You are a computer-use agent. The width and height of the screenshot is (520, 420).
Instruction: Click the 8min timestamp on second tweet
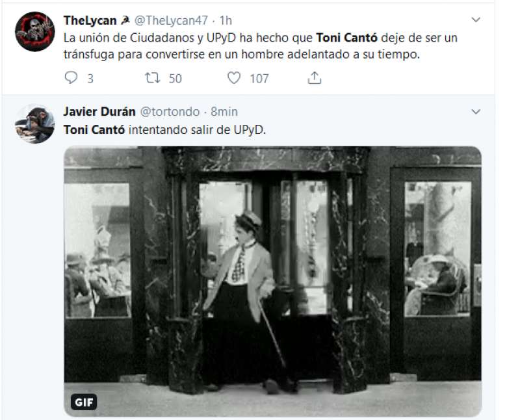[x=224, y=112]
